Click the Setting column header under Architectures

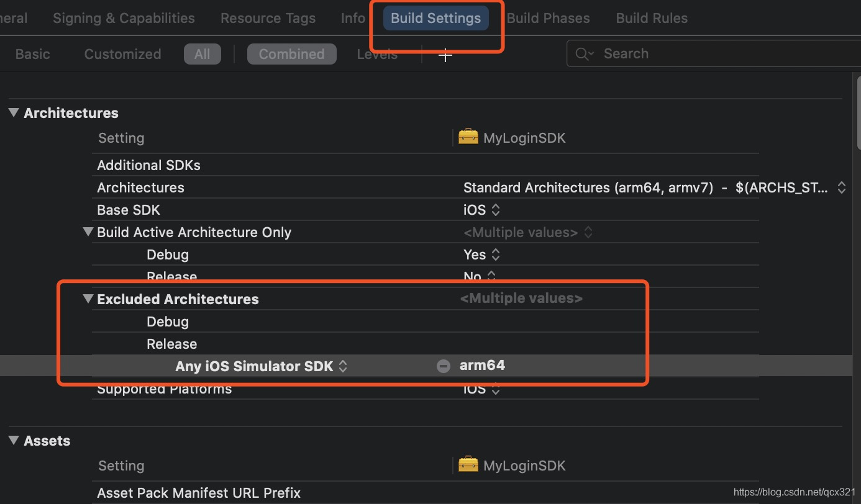(121, 138)
